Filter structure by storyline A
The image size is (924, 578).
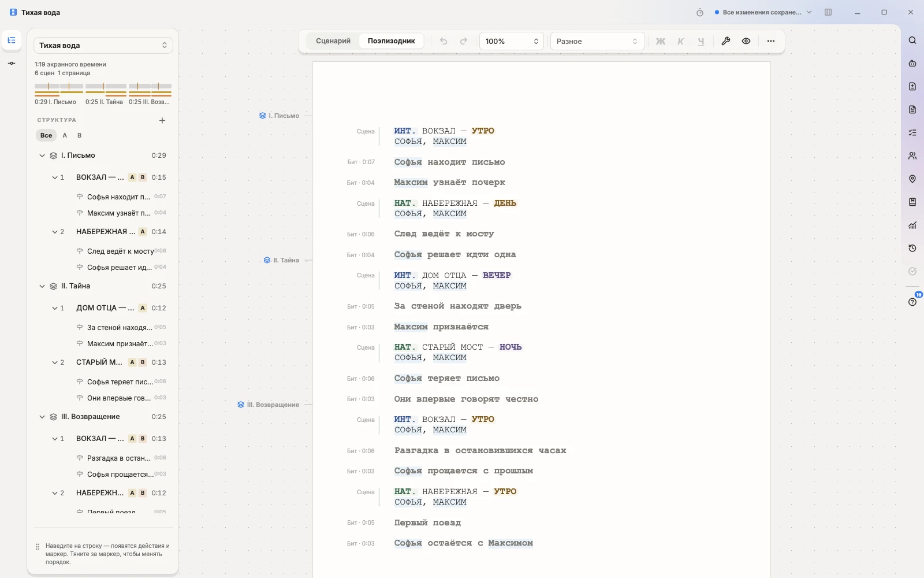click(x=65, y=135)
